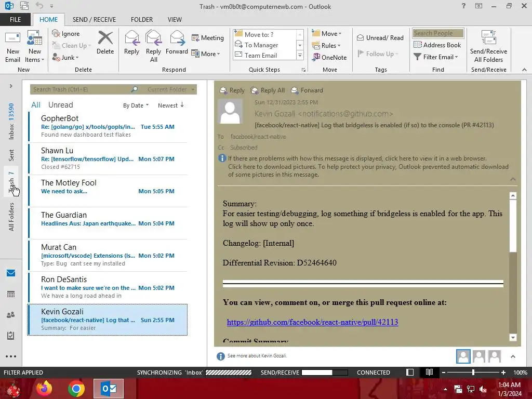Send message to OneNote
Viewport: 532px width, 399px height.
(x=329, y=57)
